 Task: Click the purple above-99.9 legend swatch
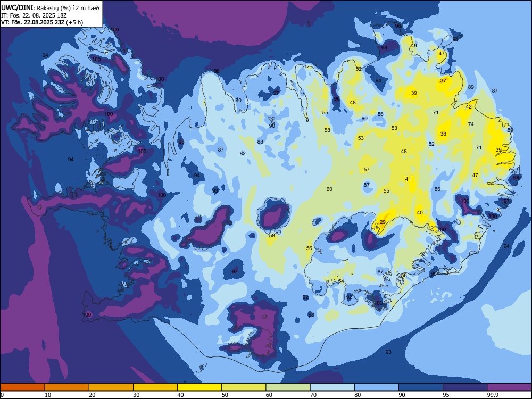coord(509,387)
